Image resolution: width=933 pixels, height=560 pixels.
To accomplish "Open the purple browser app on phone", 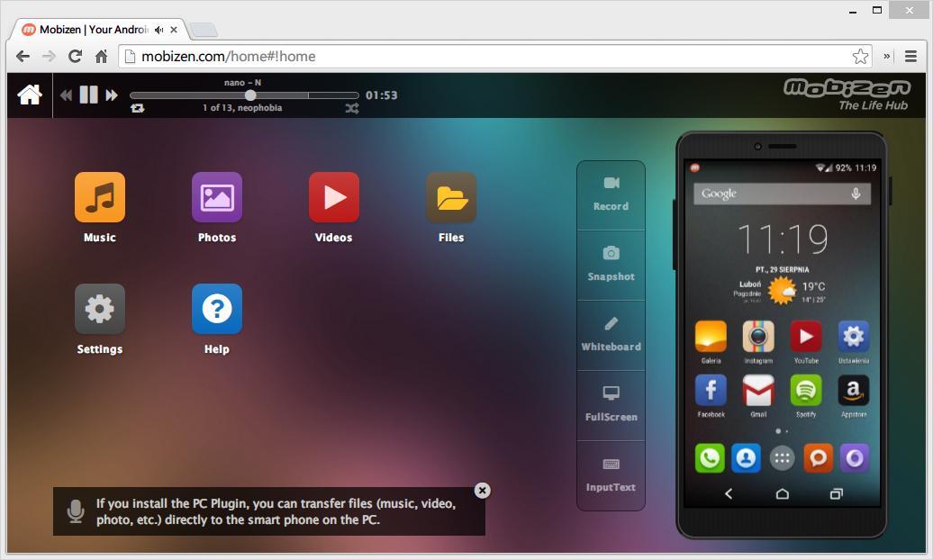I will [855, 458].
